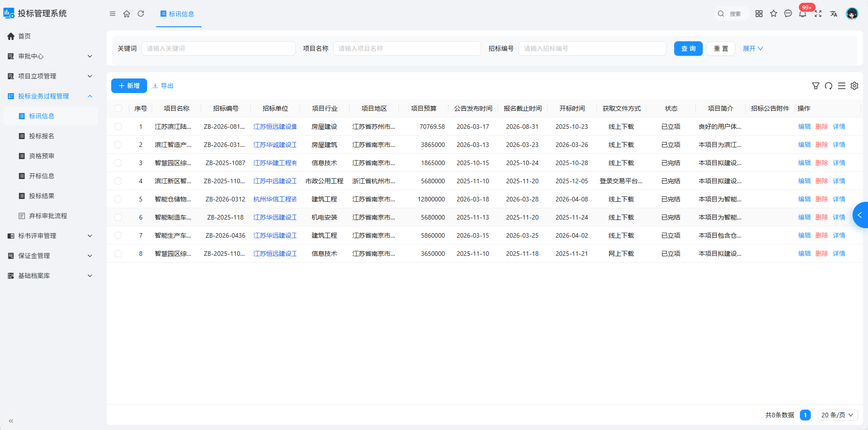Switch language with the translate icon
The image size is (868, 430).
coord(833,14)
